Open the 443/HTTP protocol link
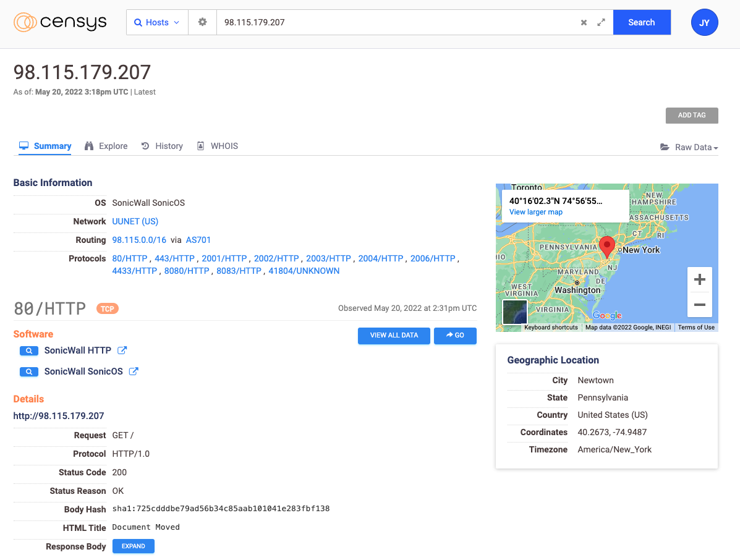Screen dimensions: 740x560 [x=174, y=258]
